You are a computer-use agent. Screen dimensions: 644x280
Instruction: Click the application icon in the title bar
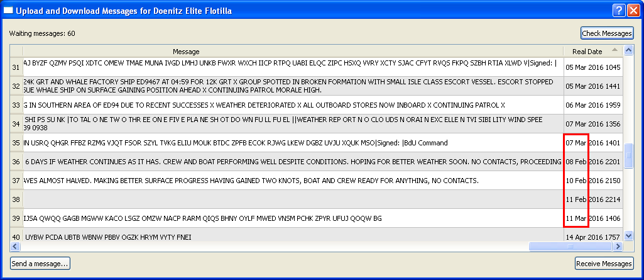click(8, 11)
